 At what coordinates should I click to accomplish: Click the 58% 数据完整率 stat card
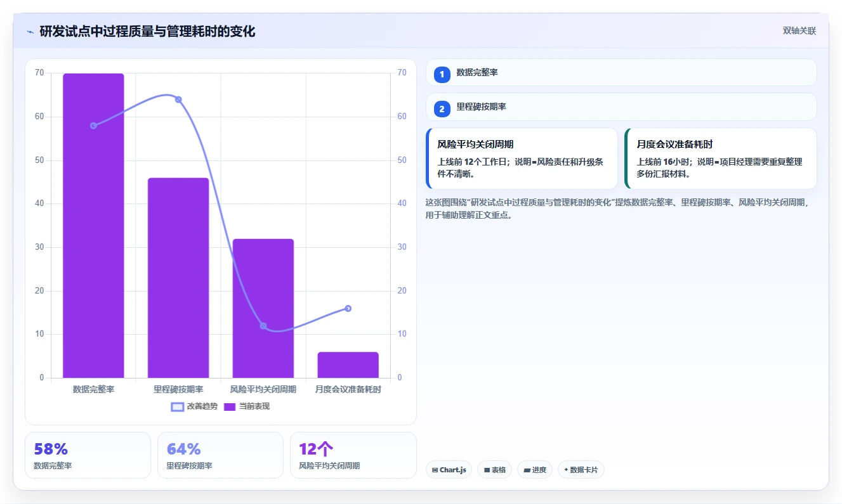click(x=88, y=455)
